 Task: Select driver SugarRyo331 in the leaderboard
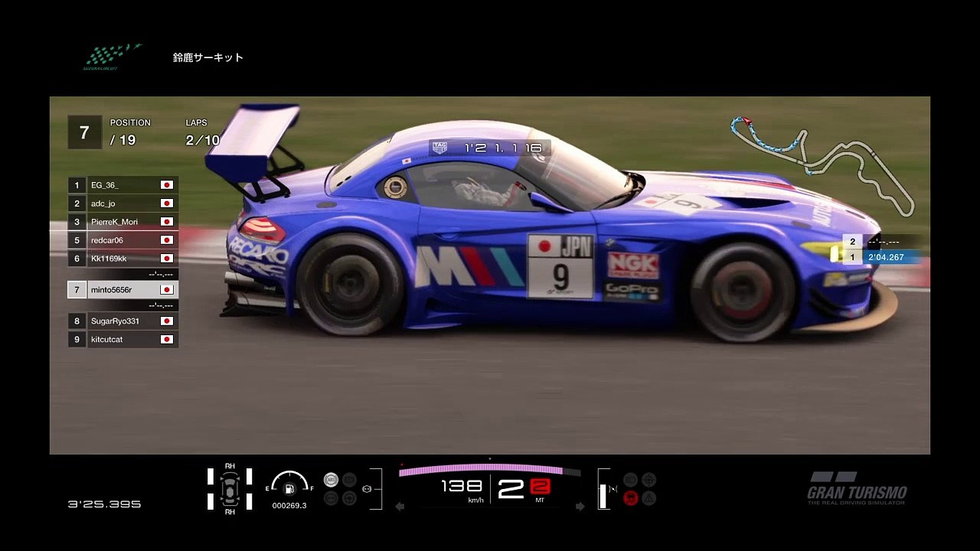(122, 321)
